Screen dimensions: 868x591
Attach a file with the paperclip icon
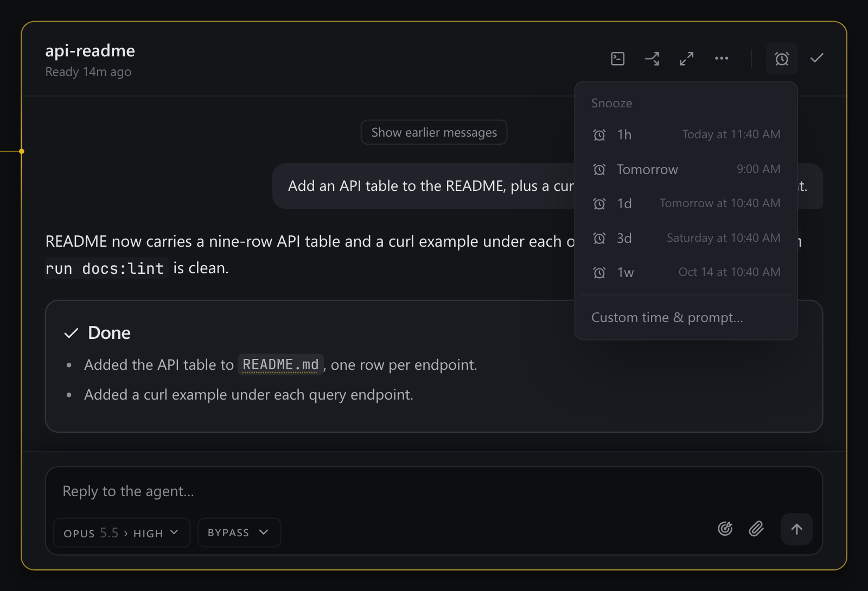[756, 529]
